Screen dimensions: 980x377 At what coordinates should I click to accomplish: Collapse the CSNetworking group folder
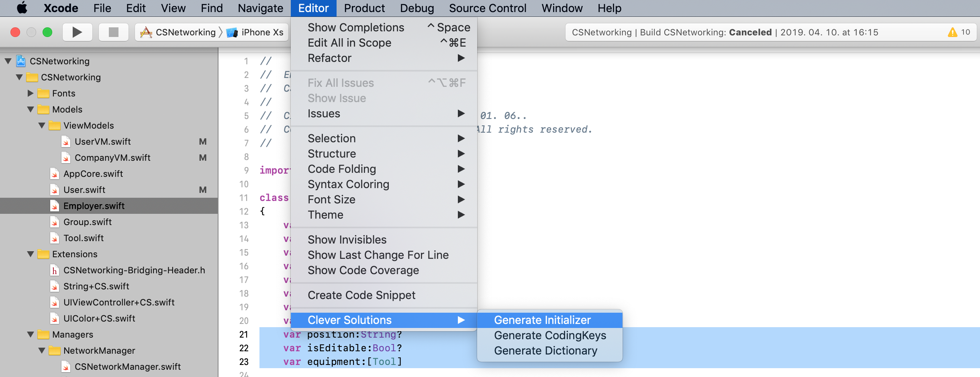[x=19, y=77]
